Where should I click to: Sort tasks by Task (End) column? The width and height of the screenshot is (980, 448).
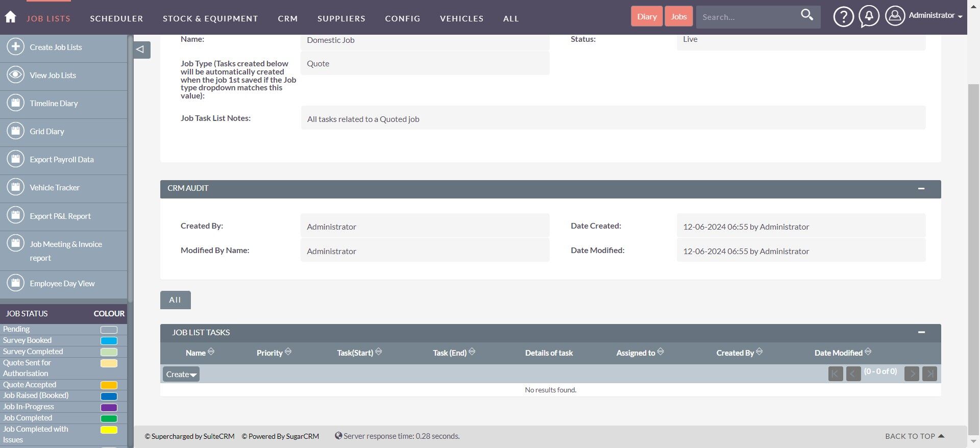tap(454, 353)
